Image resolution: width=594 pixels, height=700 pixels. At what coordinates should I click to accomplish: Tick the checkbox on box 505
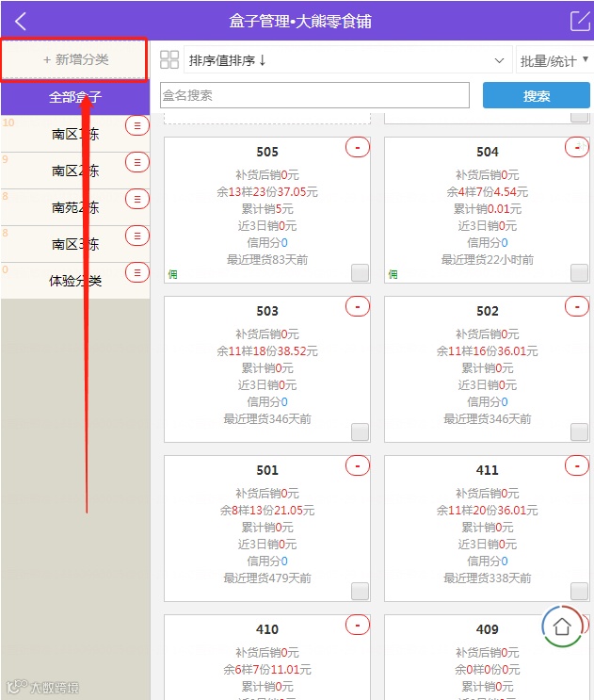[x=360, y=273]
